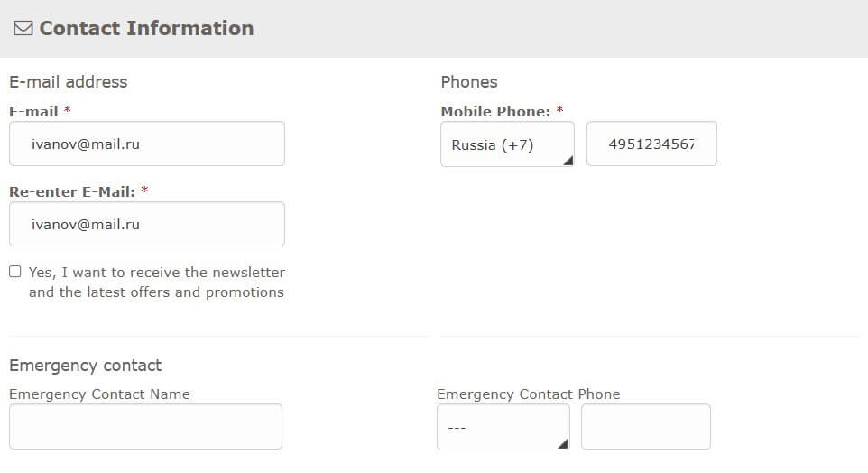868x473 pixels.
Task: Click the Re-enter E-Mail label
Action: point(72,191)
